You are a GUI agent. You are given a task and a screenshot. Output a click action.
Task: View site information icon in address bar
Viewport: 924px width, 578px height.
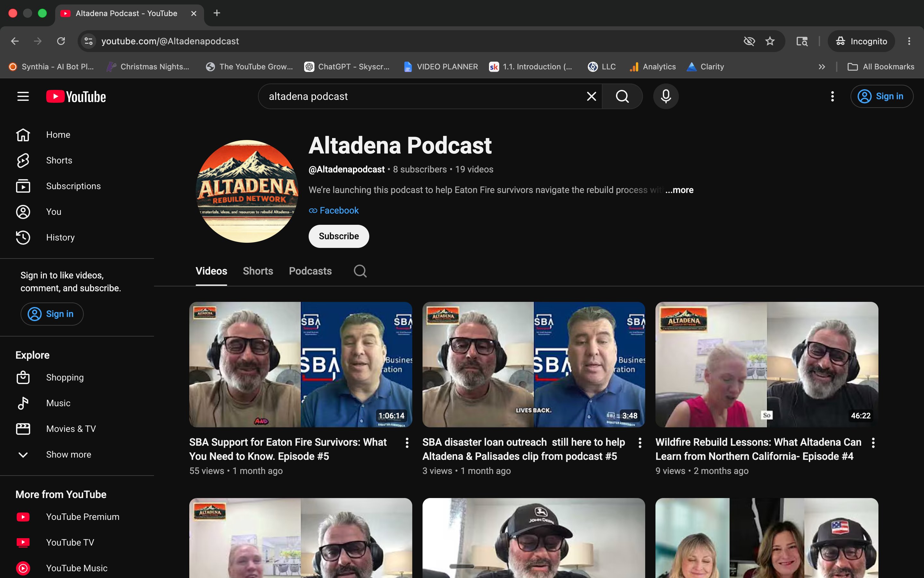88,41
